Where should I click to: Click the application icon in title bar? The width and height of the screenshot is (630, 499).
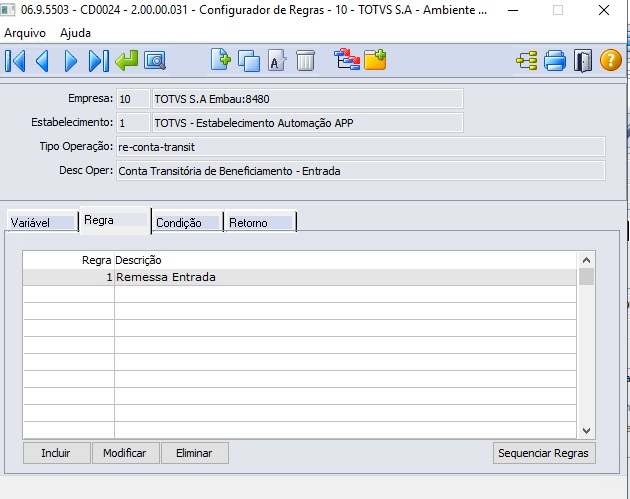(x=8, y=10)
